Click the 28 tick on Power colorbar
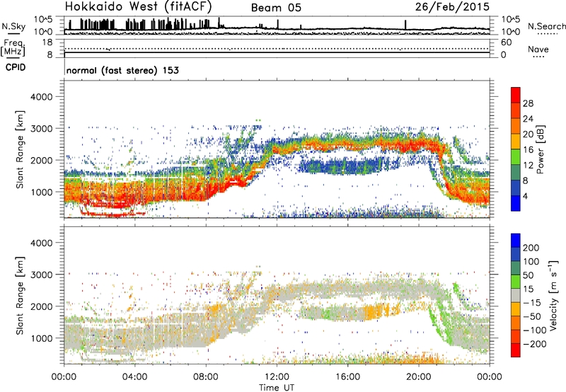Screen dimensions: 566x392 (528, 103)
